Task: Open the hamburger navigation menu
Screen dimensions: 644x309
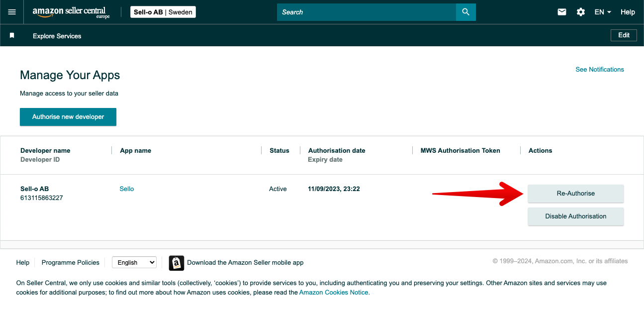Action: [x=12, y=12]
